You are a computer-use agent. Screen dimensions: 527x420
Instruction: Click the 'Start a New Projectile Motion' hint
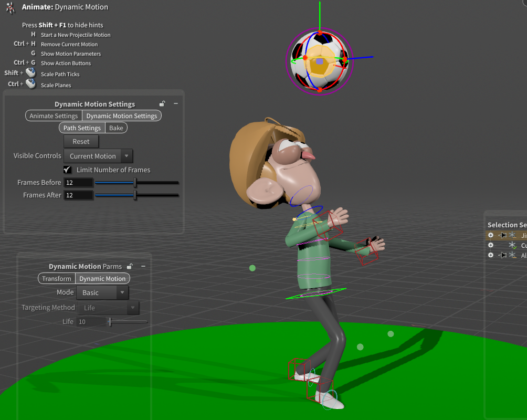pos(76,35)
